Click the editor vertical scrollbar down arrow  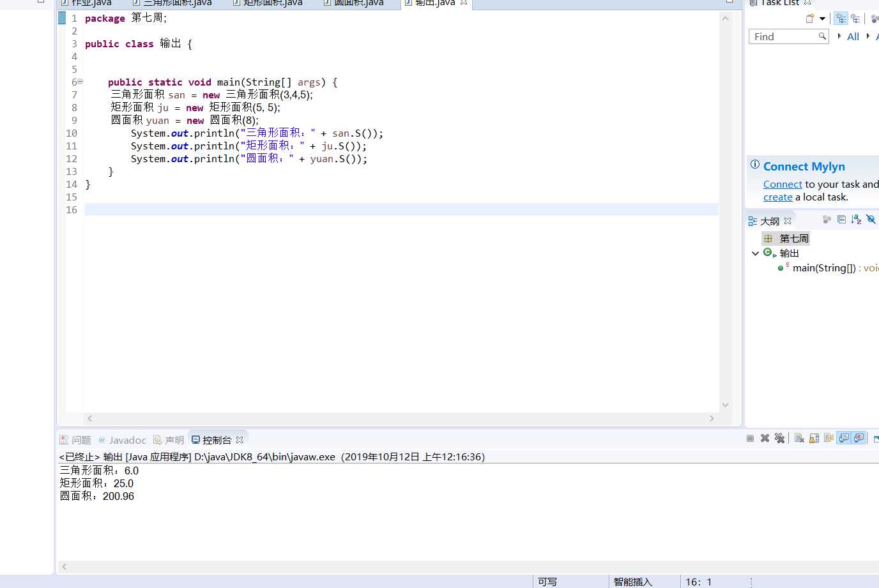click(x=725, y=405)
